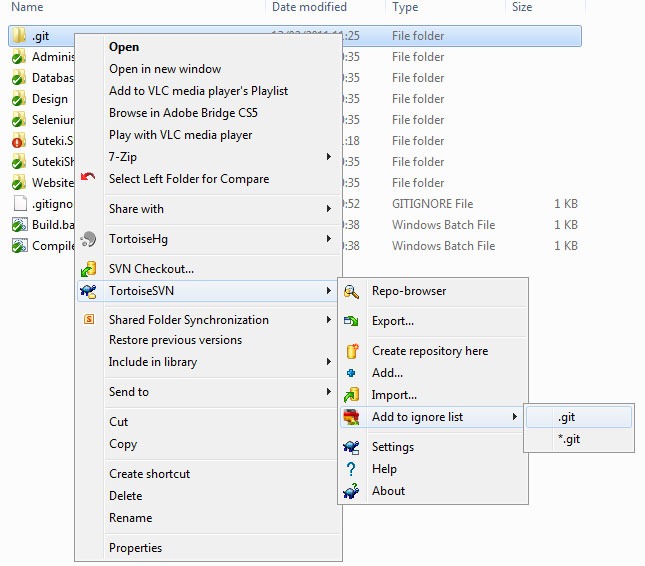The image size is (645, 566).
Task: Click the Export icon in TortoiseSVN submenu
Action: 351,321
